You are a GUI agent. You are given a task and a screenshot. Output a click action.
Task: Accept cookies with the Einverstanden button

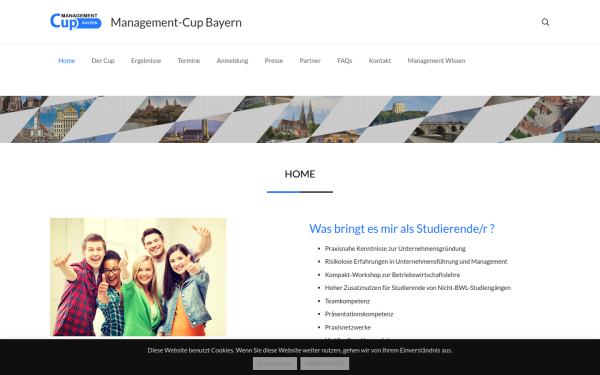[275, 364]
